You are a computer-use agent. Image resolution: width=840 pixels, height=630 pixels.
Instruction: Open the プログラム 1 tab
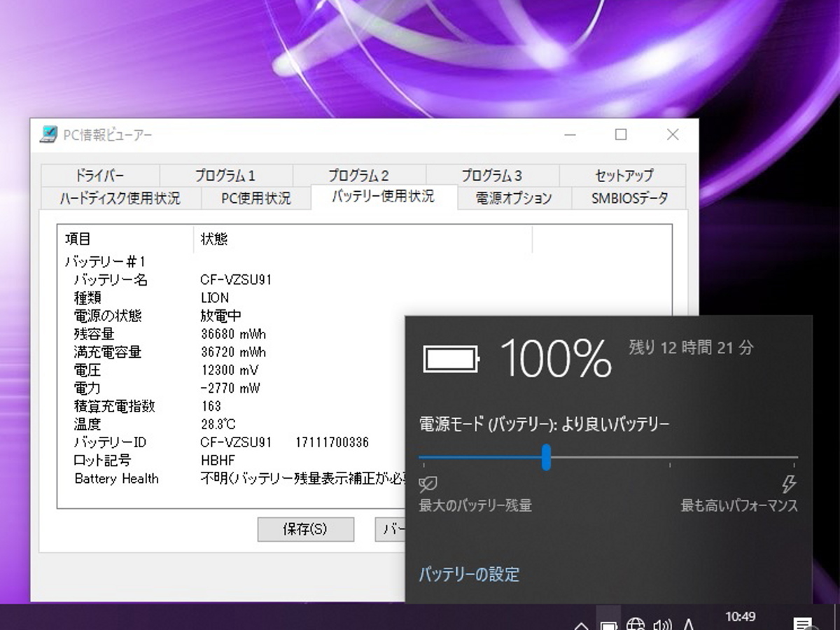click(x=225, y=176)
